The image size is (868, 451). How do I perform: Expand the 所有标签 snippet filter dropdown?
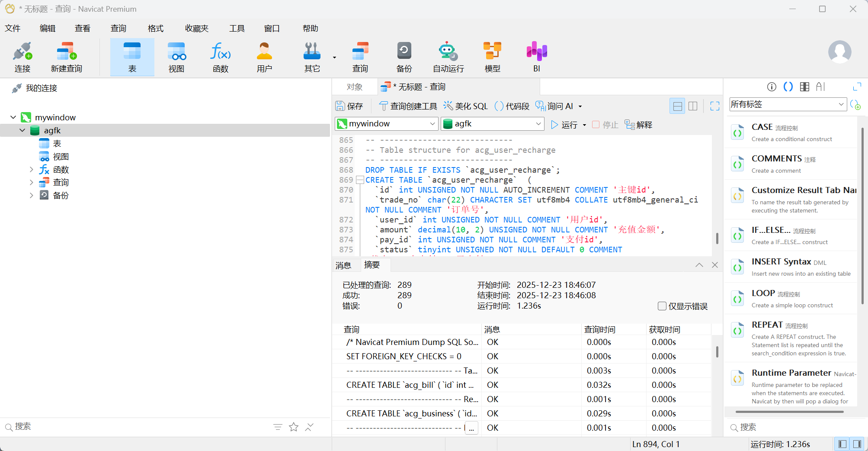(788, 104)
